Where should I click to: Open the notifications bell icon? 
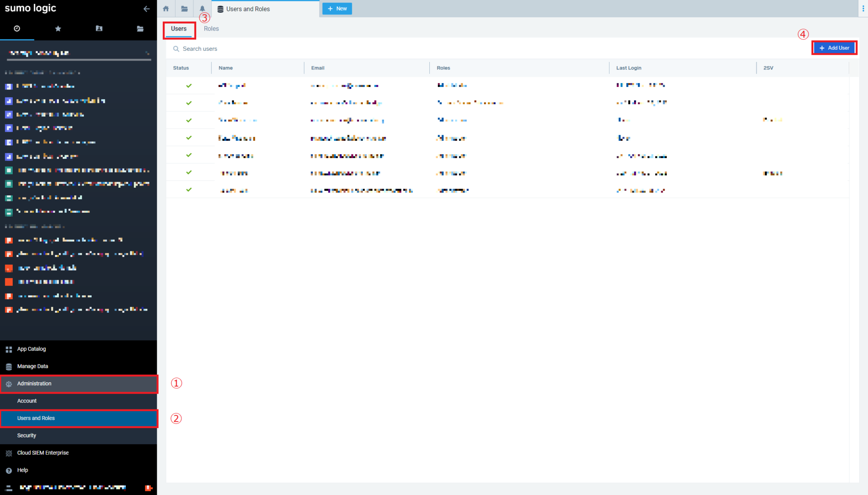tap(202, 8)
